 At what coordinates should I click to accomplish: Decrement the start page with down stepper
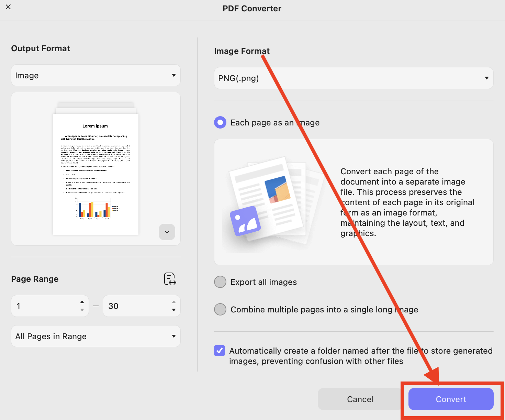[x=82, y=310]
